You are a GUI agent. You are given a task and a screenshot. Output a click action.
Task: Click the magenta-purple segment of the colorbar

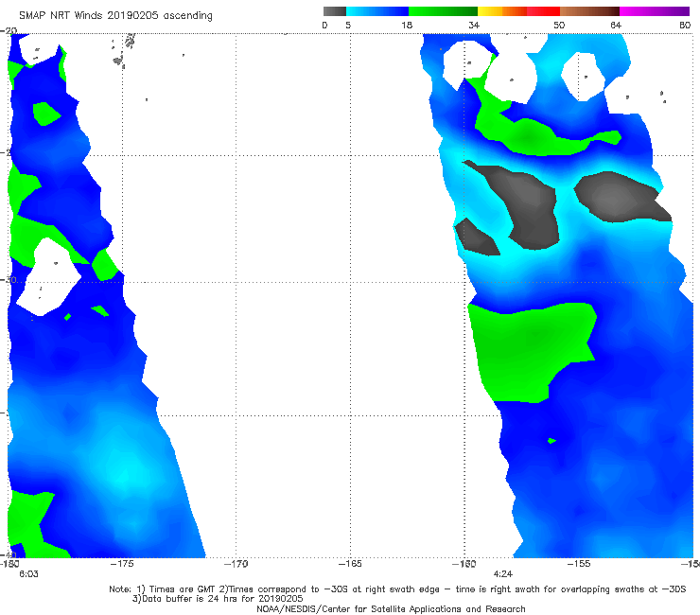click(x=655, y=11)
